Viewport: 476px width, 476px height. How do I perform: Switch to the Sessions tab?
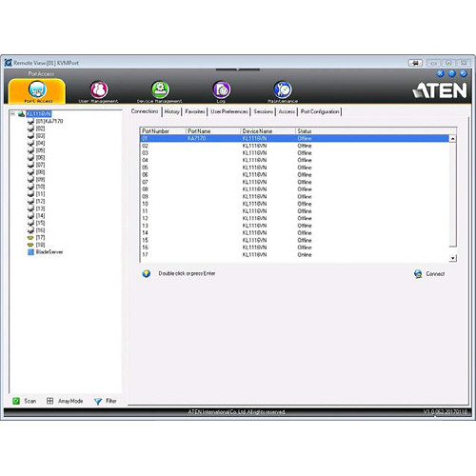click(x=263, y=111)
